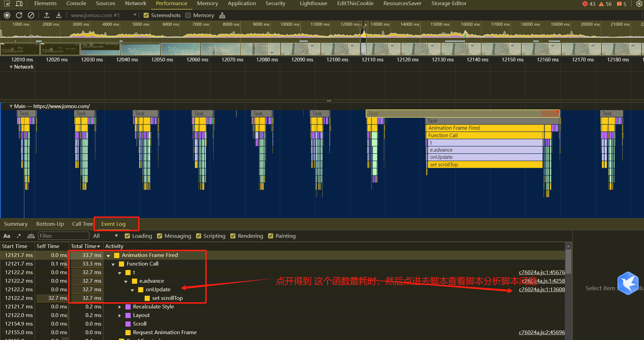Uncheck the Painting filter

(x=271, y=236)
